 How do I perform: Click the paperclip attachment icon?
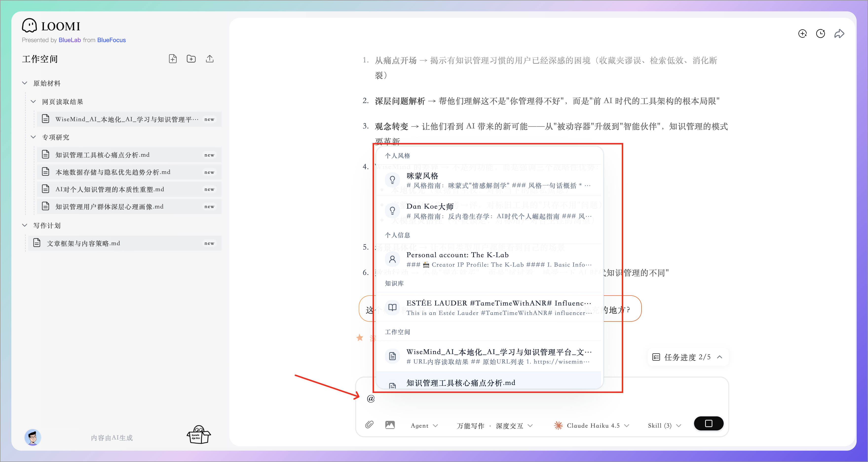click(x=369, y=424)
